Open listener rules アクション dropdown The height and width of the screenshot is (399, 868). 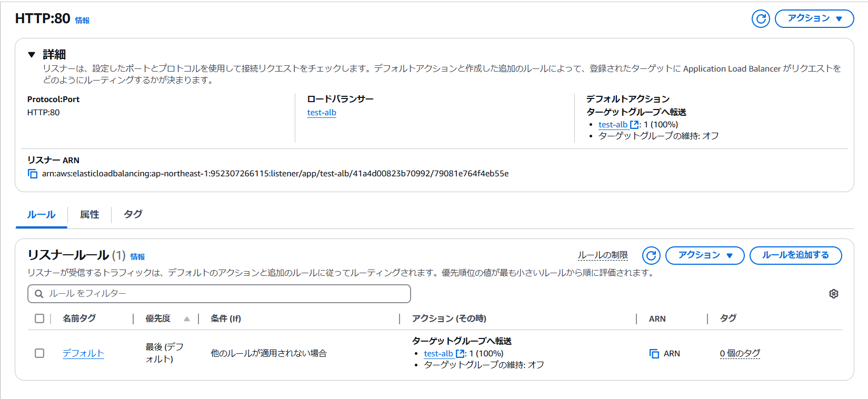click(705, 255)
